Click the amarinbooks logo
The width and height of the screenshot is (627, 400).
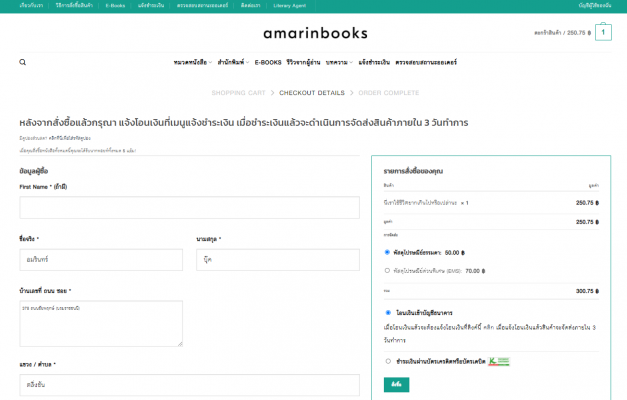click(x=312, y=33)
